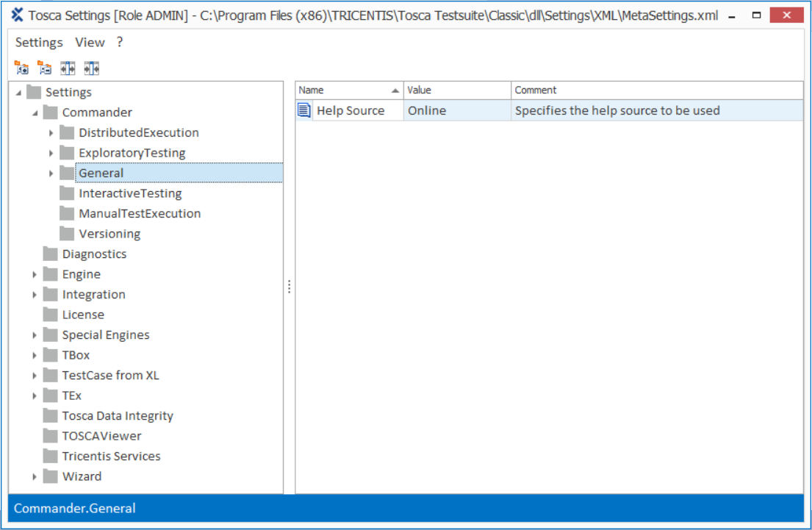The width and height of the screenshot is (812, 530).
Task: Click the folder icon next to License
Action: click(x=50, y=315)
